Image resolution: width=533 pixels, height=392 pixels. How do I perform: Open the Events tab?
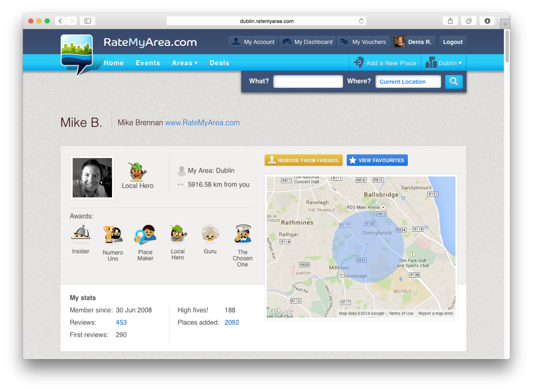point(148,63)
